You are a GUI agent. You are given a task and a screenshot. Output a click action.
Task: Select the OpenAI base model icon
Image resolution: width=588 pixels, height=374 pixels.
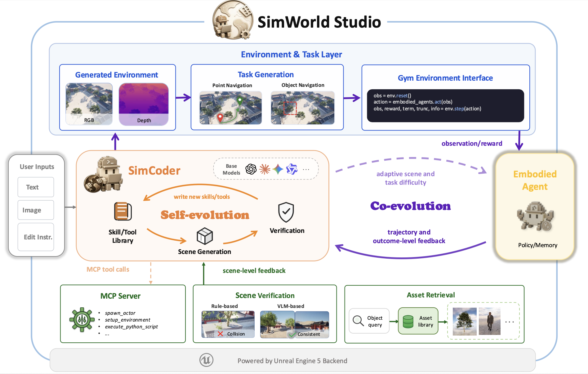click(251, 169)
